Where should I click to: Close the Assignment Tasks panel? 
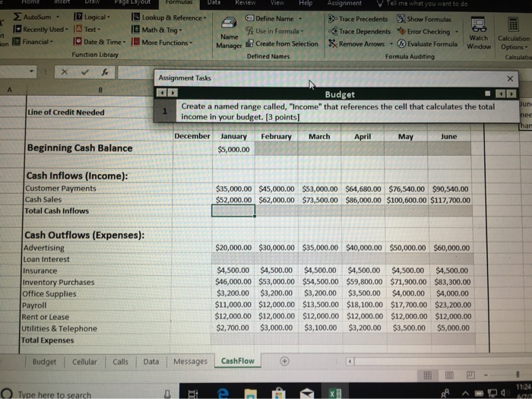pyautogui.click(x=510, y=79)
